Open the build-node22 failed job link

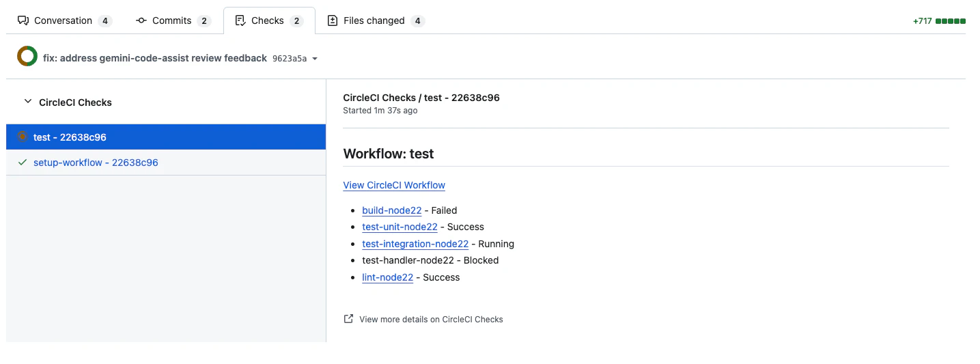click(x=391, y=210)
